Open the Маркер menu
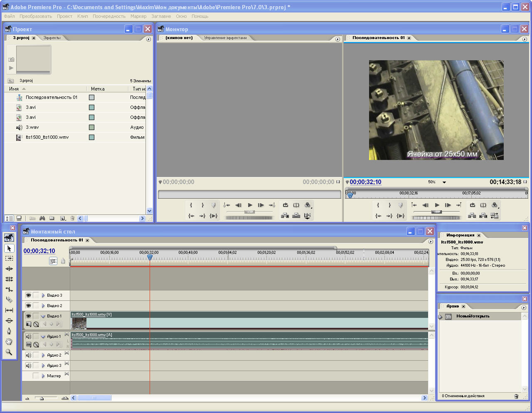 point(138,16)
